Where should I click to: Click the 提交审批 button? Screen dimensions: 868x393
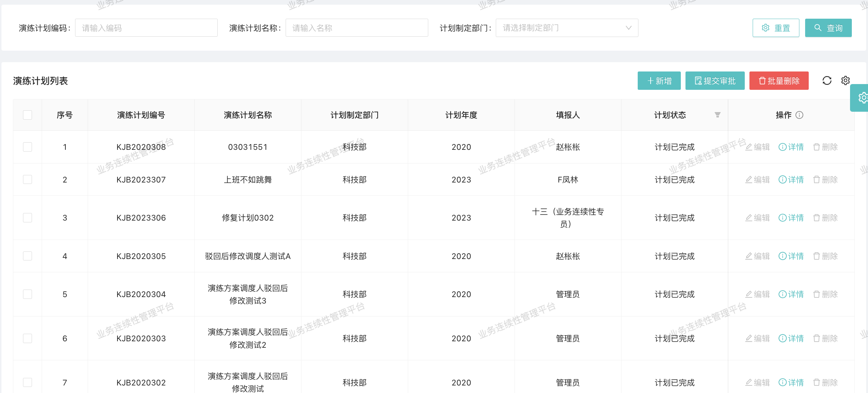pyautogui.click(x=715, y=81)
